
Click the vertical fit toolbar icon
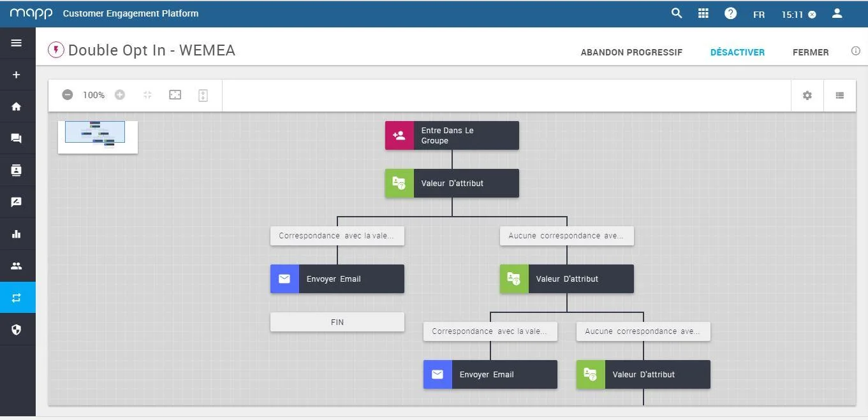point(203,95)
